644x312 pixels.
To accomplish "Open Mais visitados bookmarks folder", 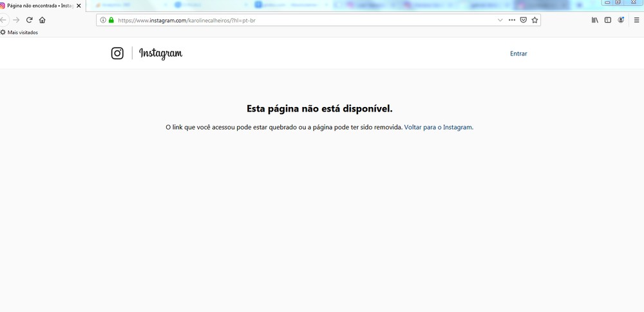I will click(x=19, y=32).
